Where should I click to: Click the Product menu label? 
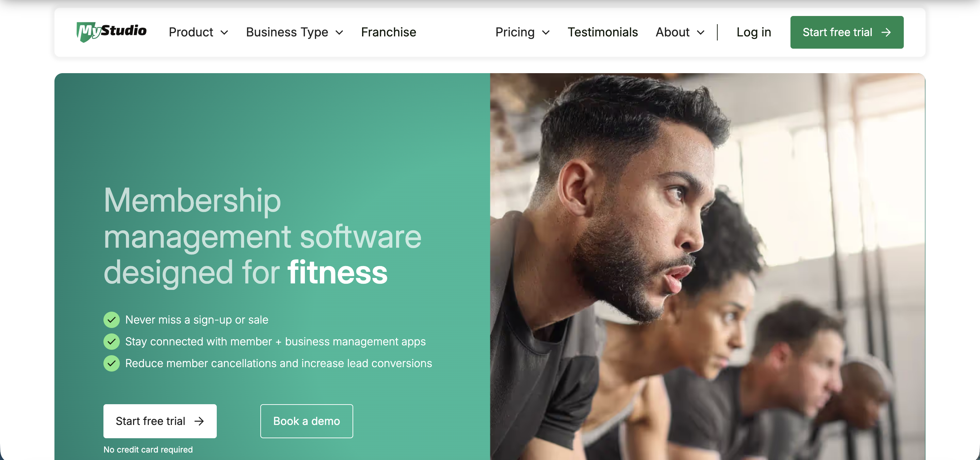(191, 32)
